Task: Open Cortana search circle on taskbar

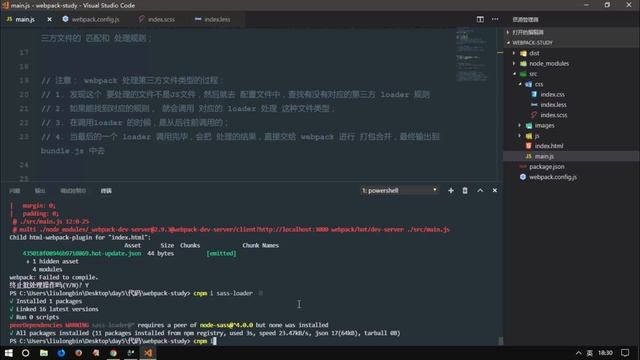Action: click(25, 353)
